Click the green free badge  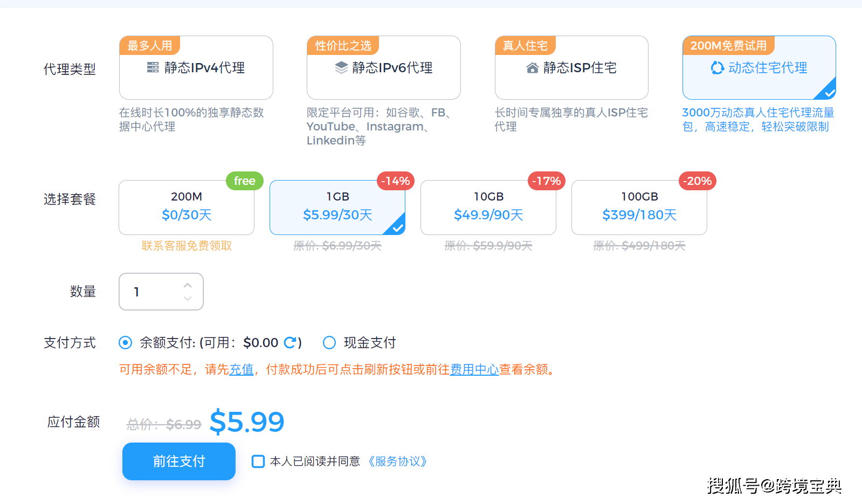pyautogui.click(x=245, y=181)
